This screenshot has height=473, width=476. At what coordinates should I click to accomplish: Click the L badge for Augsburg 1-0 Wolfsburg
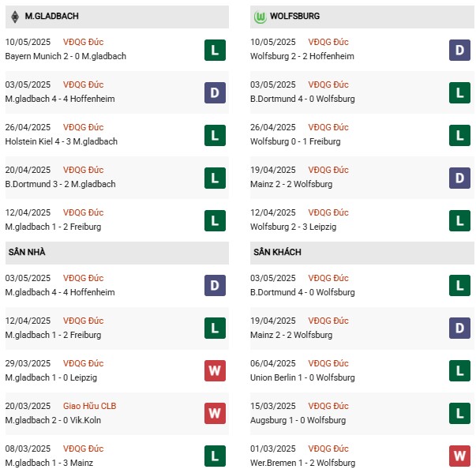[459, 413]
